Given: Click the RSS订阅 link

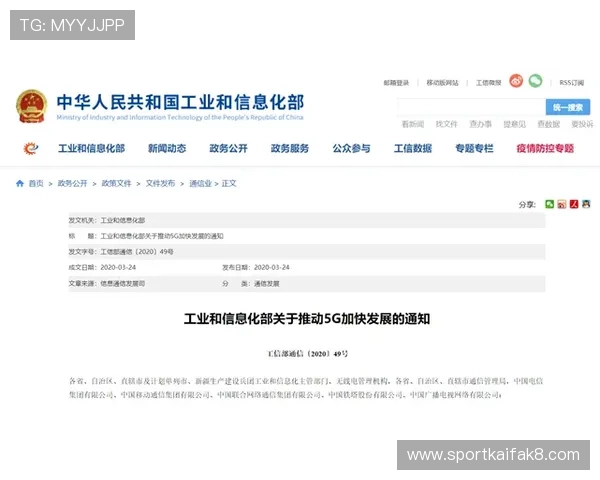Looking at the screenshot, I should click(x=572, y=83).
